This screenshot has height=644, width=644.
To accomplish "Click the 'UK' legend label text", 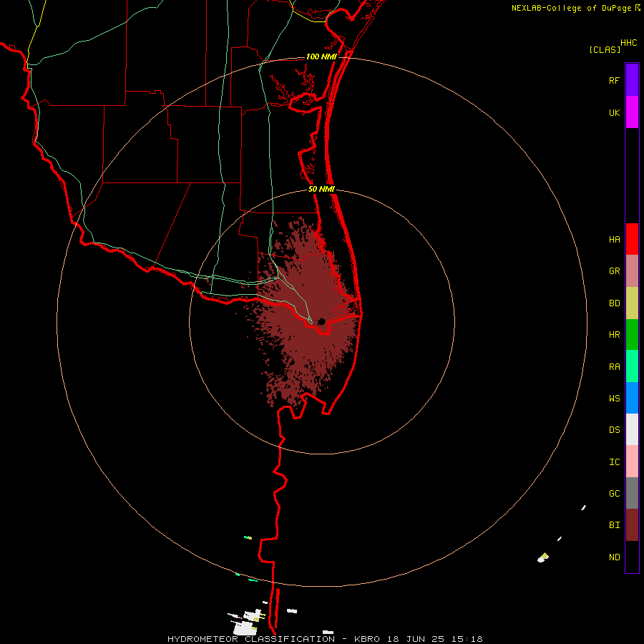I will (614, 112).
